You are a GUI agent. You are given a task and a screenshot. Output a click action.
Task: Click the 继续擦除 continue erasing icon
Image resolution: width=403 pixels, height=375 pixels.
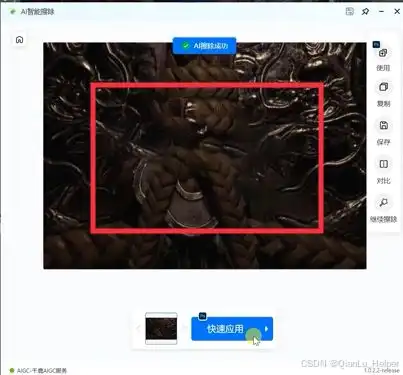click(383, 202)
